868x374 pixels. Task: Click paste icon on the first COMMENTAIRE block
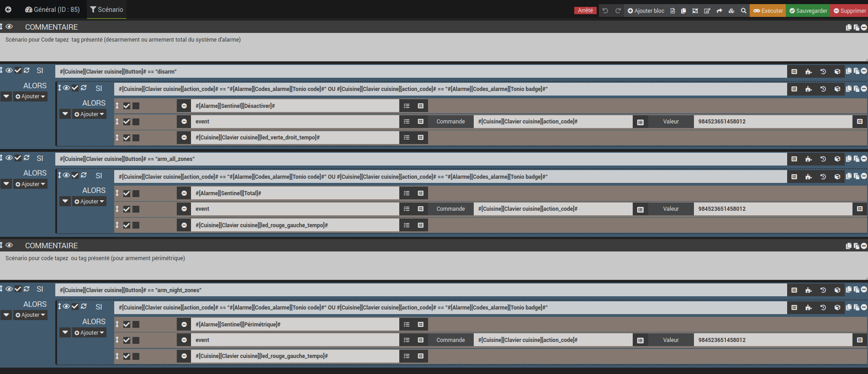[857, 27]
